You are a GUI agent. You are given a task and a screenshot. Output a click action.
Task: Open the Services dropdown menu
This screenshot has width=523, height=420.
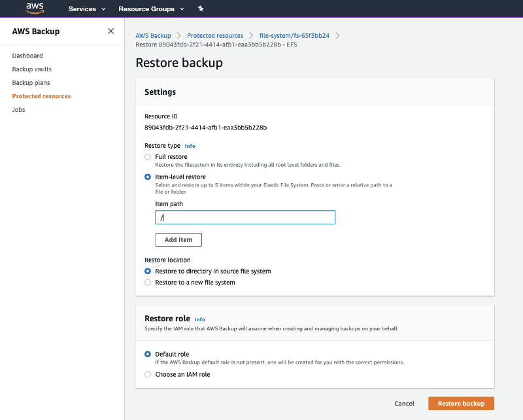[87, 9]
